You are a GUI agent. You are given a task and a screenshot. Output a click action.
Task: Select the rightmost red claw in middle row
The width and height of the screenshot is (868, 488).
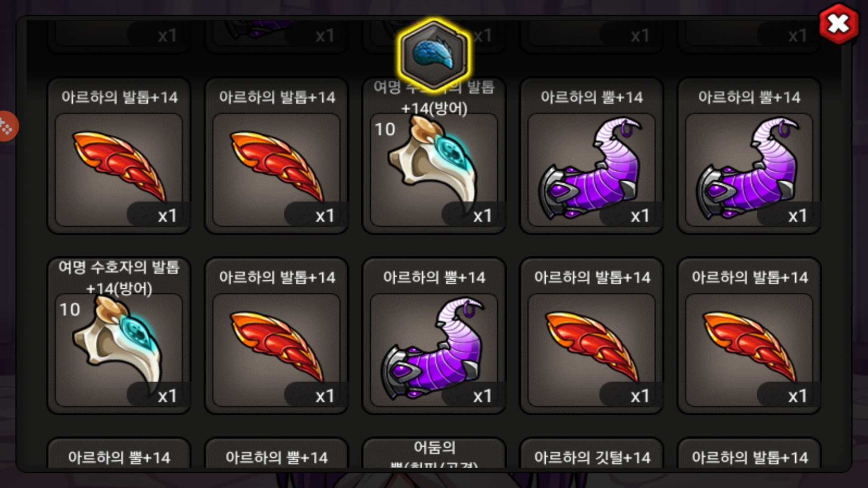[x=749, y=336]
